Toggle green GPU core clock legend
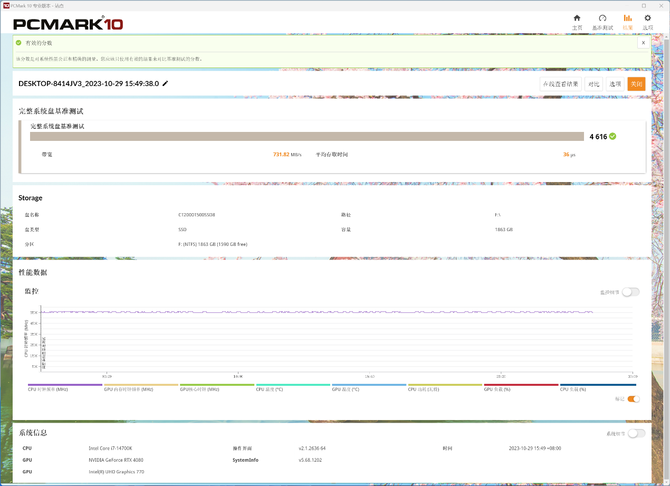This screenshot has width=670, height=486. coord(217,387)
